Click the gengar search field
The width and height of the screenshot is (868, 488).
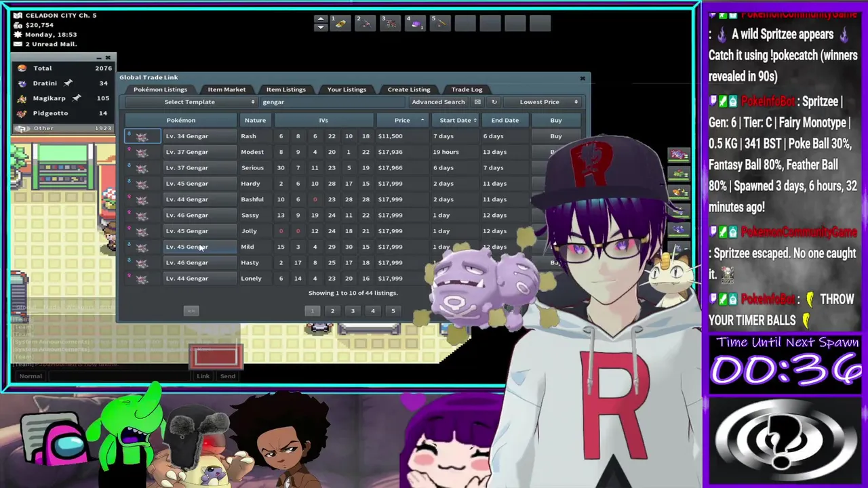tap(332, 102)
